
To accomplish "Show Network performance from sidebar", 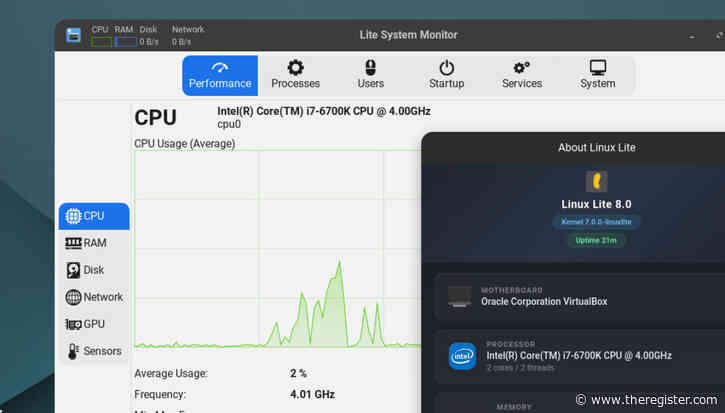I will pos(94,297).
